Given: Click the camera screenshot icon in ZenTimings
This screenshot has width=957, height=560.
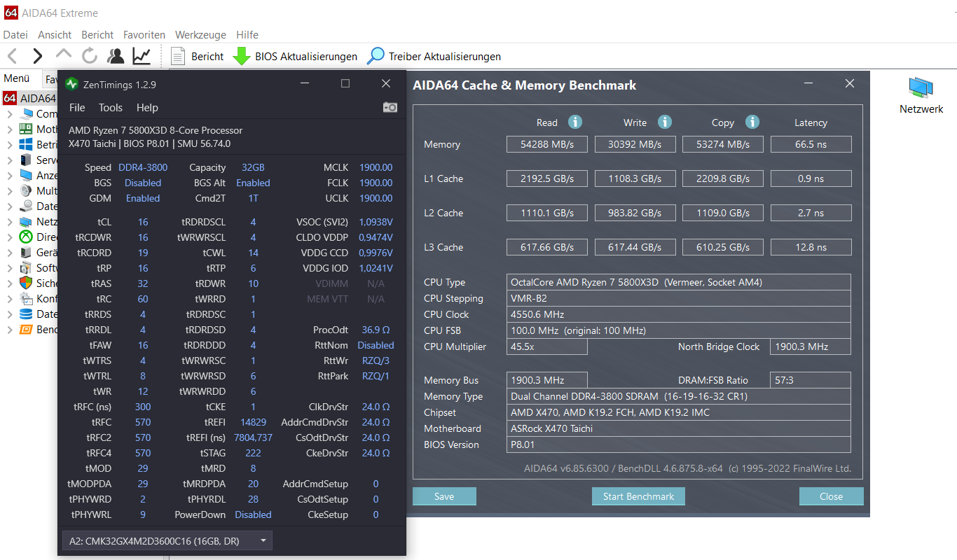Looking at the screenshot, I should tap(390, 108).
